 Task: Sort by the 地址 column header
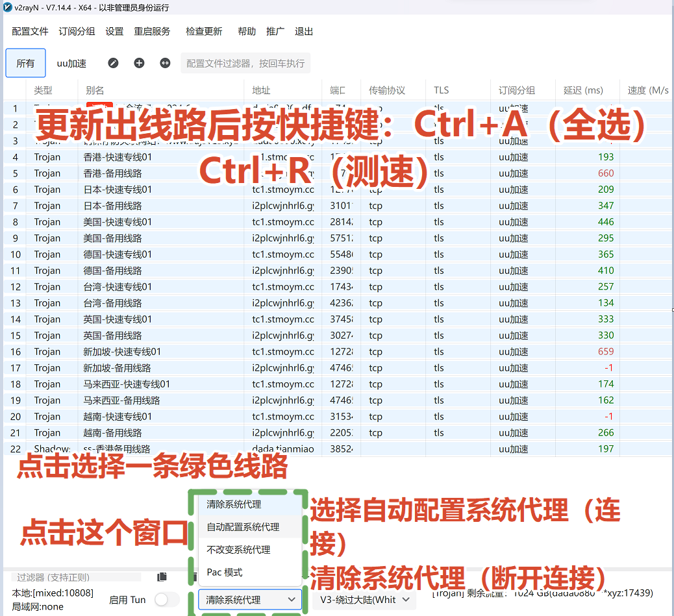point(283,90)
